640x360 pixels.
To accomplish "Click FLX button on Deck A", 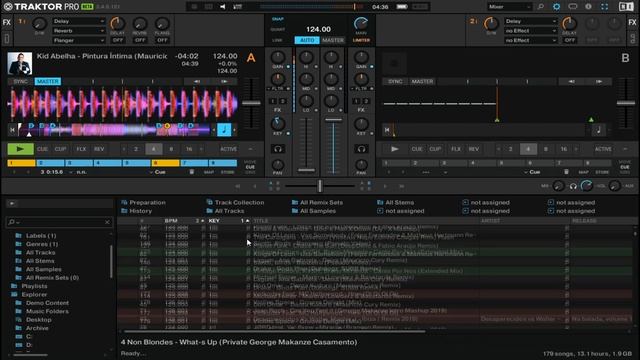I will click(81, 149).
